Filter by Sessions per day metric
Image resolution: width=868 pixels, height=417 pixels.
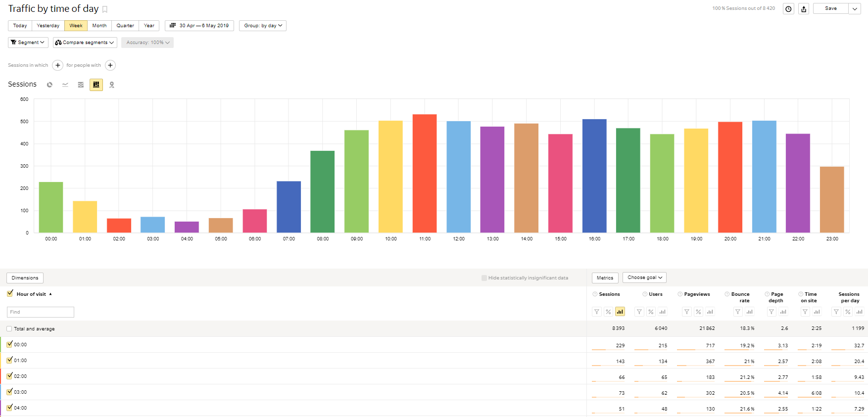click(x=836, y=312)
